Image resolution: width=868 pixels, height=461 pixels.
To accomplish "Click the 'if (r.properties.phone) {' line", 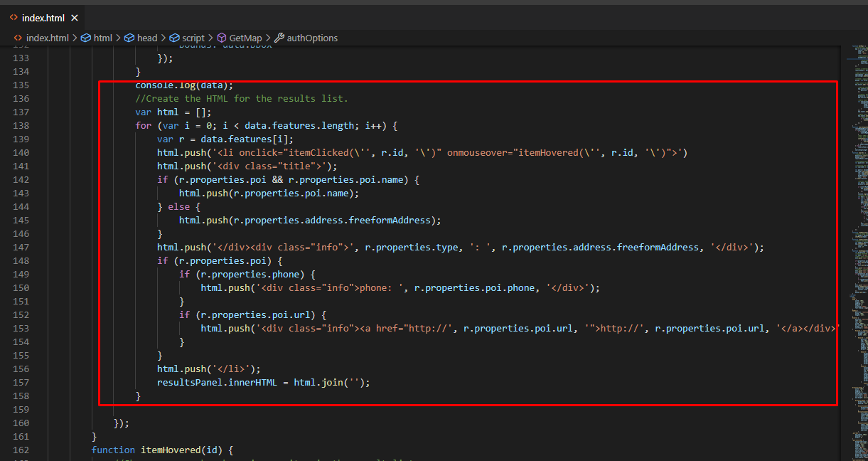I will coord(247,274).
